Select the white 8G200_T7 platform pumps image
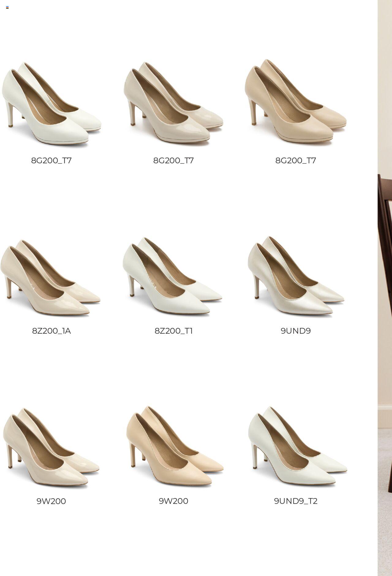 (x=51, y=104)
